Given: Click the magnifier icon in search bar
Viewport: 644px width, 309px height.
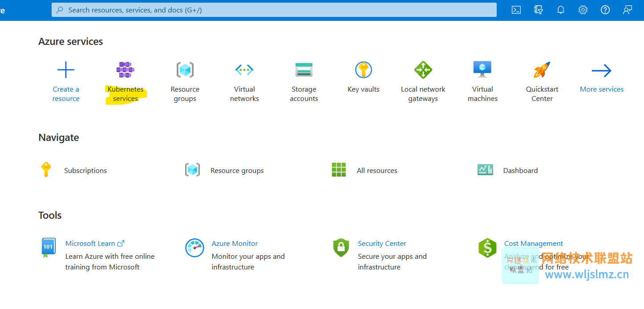Looking at the screenshot, I should pos(60,10).
